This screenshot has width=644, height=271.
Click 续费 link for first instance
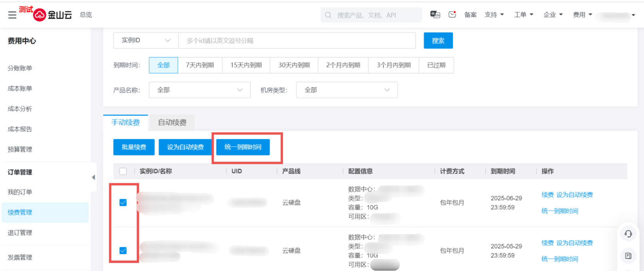click(547, 195)
